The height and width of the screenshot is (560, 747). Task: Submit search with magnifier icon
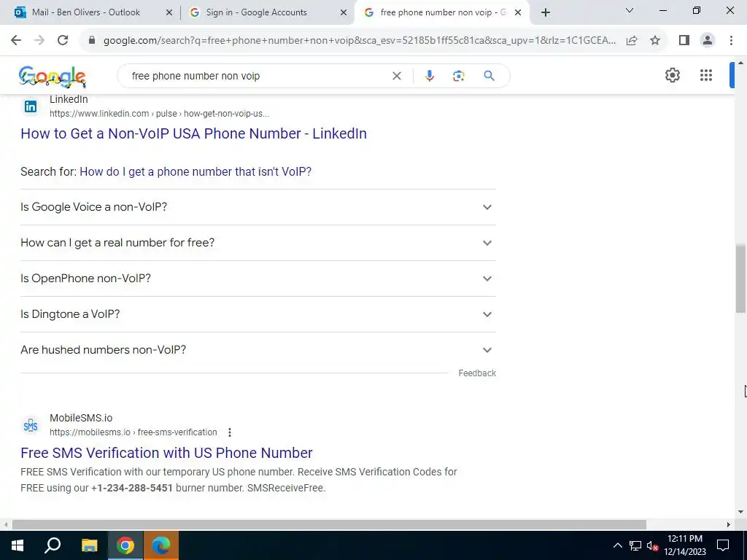click(489, 76)
